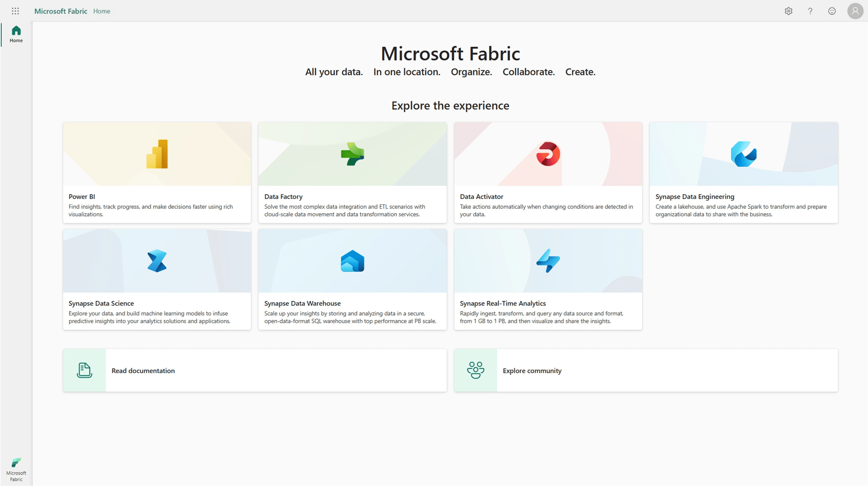Open the Synapse Data Warehouse icon
The width and height of the screenshot is (868, 488).
tap(352, 261)
